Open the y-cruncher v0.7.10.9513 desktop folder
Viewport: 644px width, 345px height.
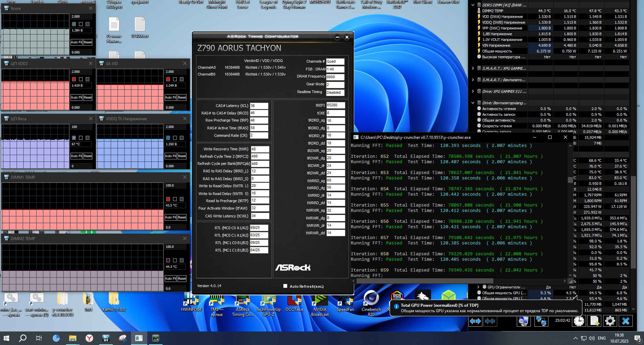[x=62, y=304]
